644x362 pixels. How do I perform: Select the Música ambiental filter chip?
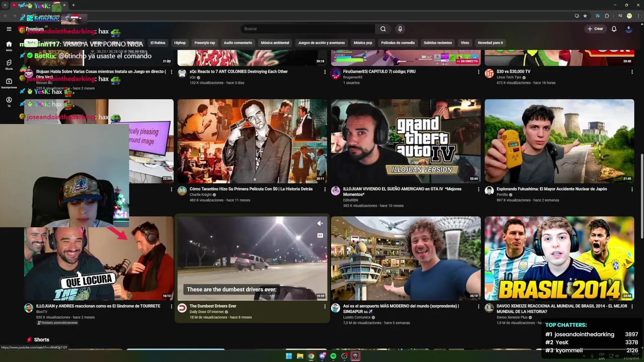pos(275,43)
